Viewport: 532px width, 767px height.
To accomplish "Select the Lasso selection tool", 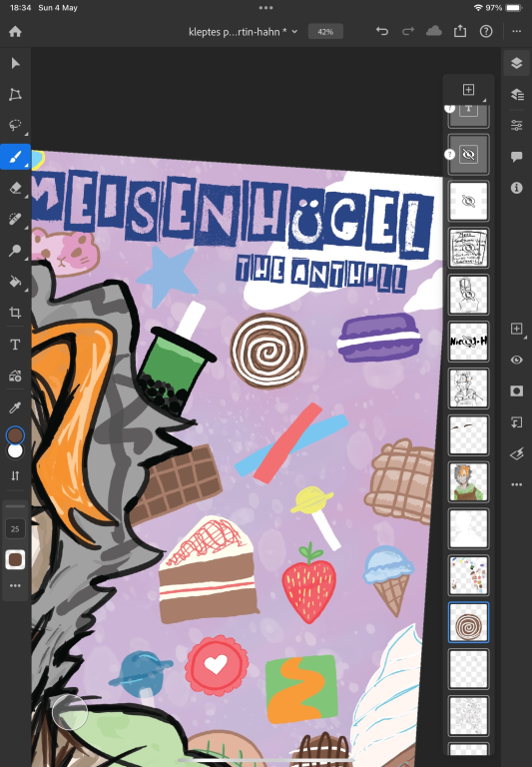I will coord(15,125).
